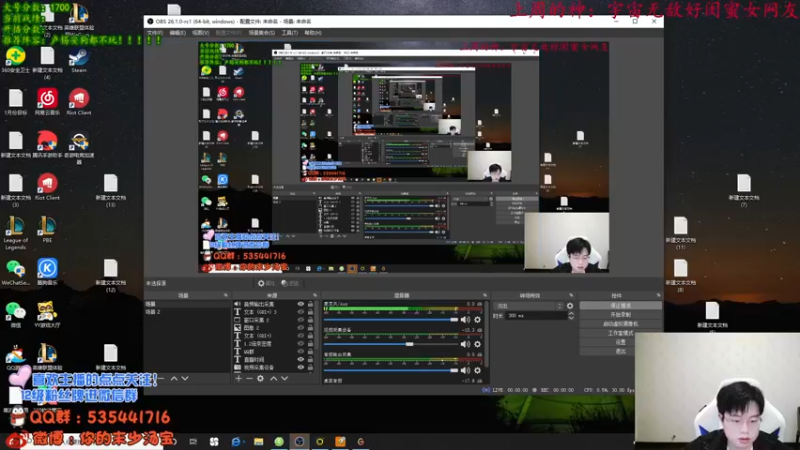Open the Edge browser taskbar icon
Image resolution: width=800 pixels, height=450 pixels.
click(236, 442)
